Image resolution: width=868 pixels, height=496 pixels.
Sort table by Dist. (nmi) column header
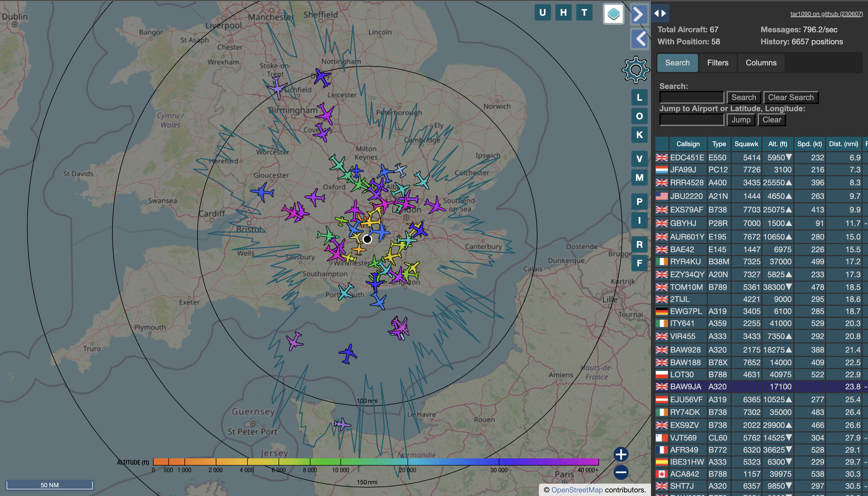coord(843,144)
